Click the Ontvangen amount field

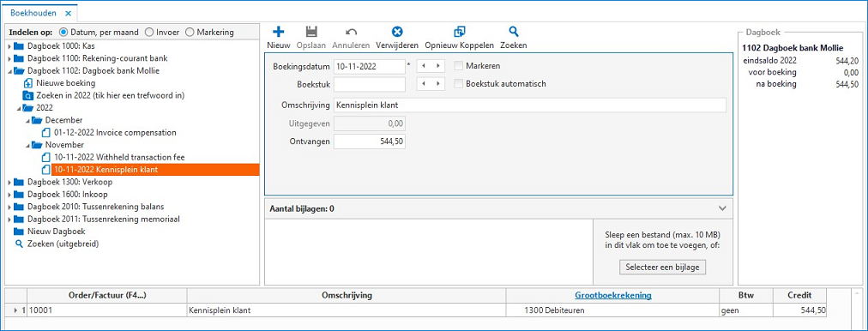370,141
